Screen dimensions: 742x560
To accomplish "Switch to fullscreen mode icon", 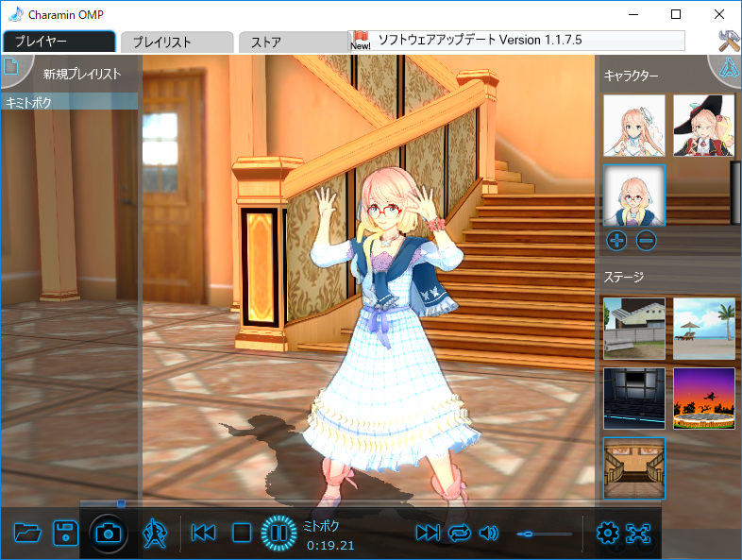I will [638, 533].
